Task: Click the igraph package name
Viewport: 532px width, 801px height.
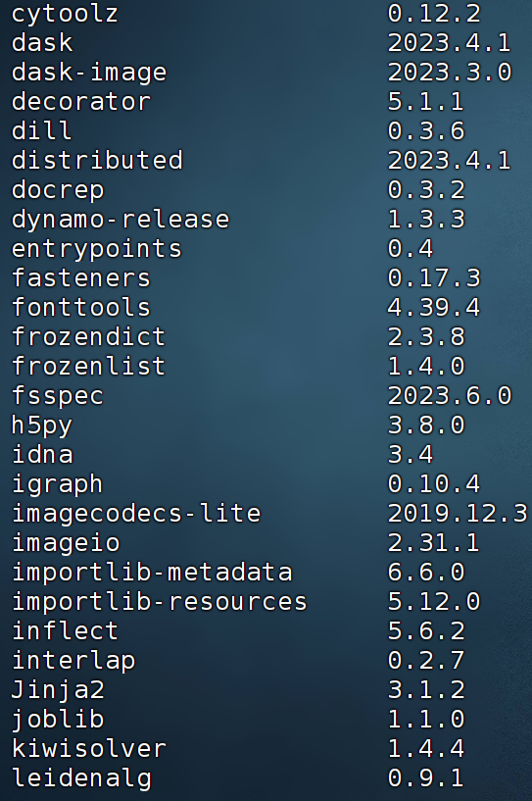Action: point(57,484)
